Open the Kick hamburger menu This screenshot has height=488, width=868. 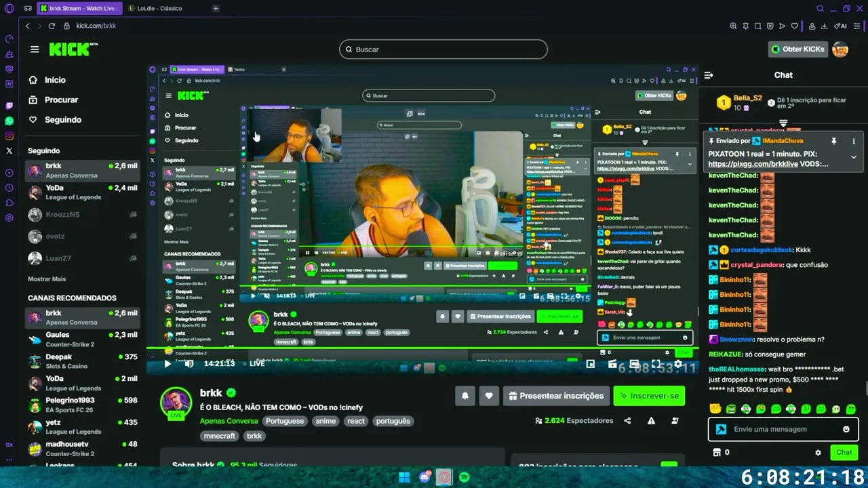tap(35, 49)
